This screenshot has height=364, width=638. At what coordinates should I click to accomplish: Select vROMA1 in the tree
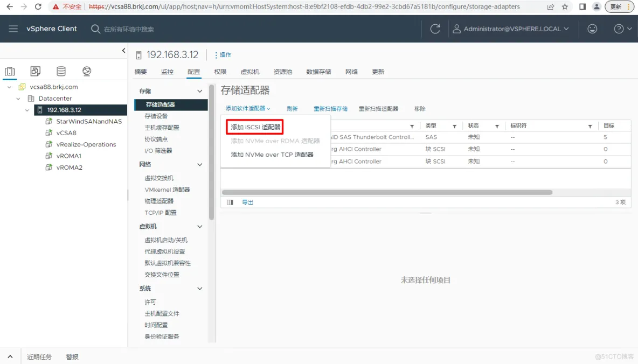point(69,156)
